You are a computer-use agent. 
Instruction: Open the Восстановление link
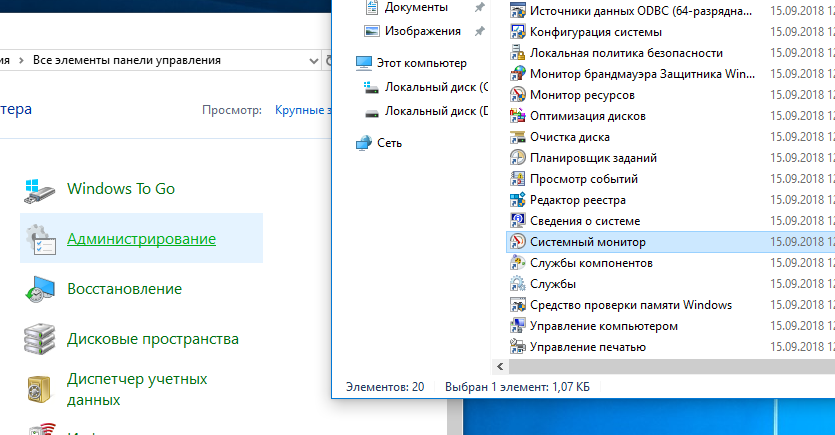tap(125, 289)
